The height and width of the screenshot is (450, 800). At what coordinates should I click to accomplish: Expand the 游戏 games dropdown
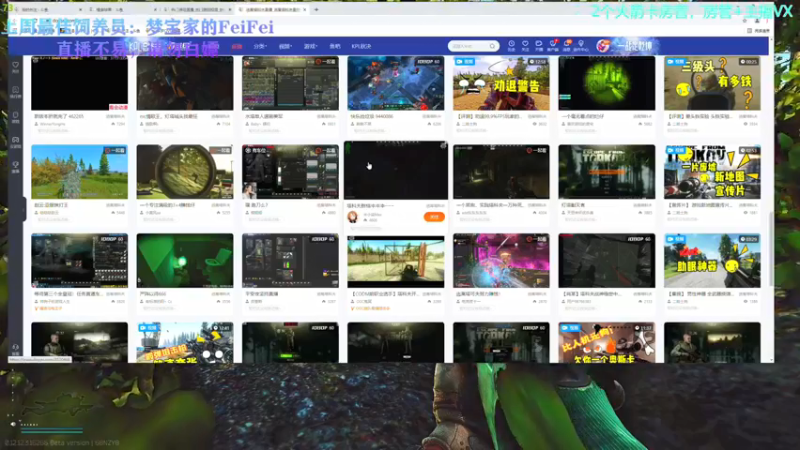click(x=310, y=46)
